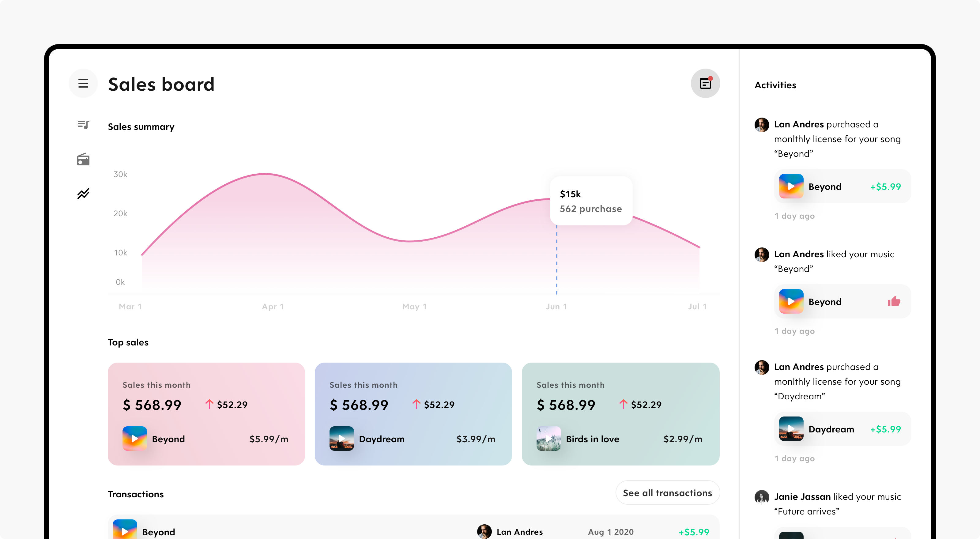980x539 pixels.
Task: Open the notifications news icon
Action: coord(705,83)
